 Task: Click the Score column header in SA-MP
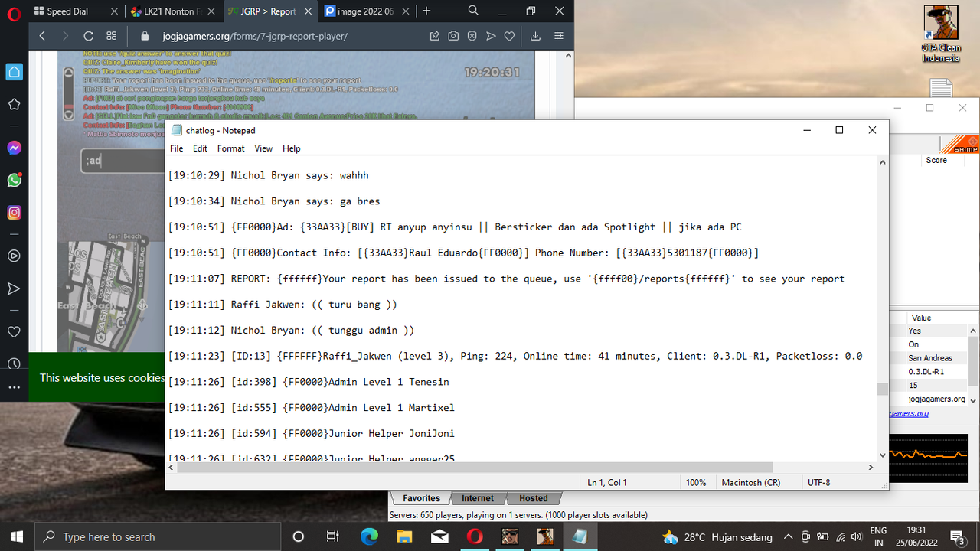(936, 161)
